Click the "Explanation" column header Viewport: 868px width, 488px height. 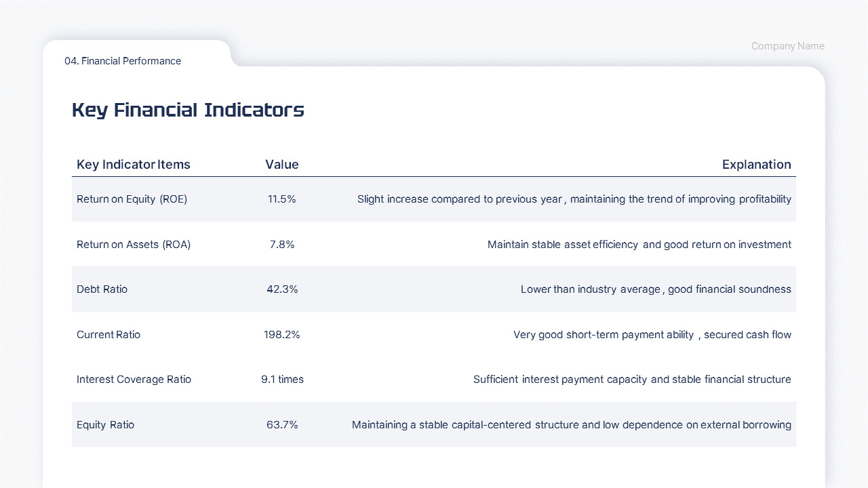756,165
